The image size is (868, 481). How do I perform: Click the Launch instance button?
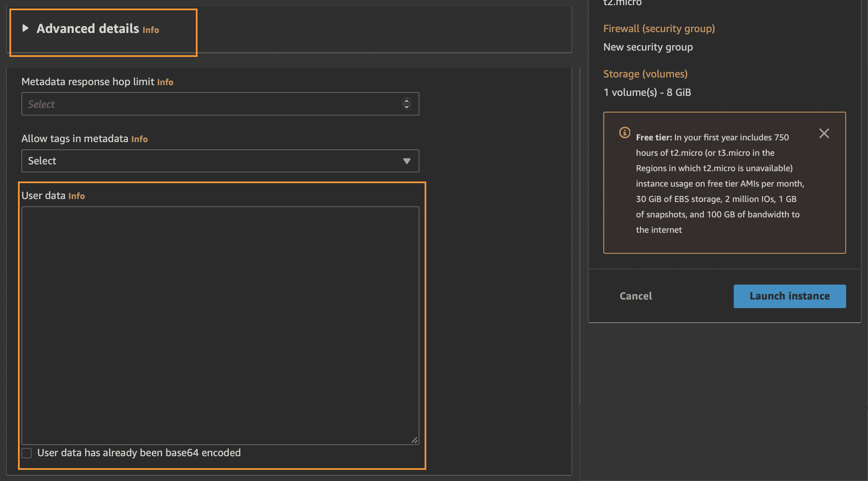[x=789, y=296]
